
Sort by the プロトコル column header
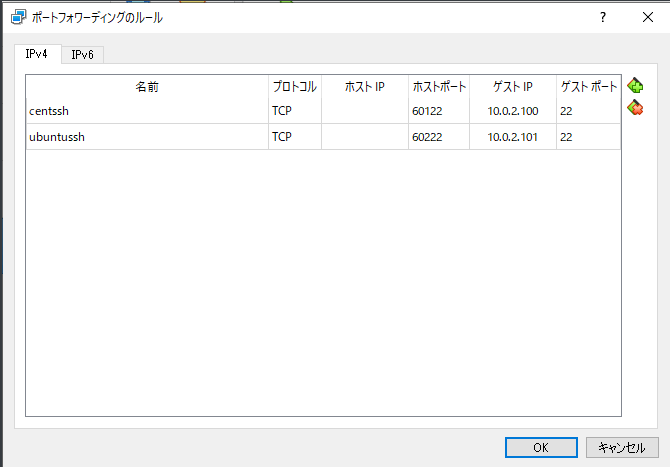click(x=295, y=87)
